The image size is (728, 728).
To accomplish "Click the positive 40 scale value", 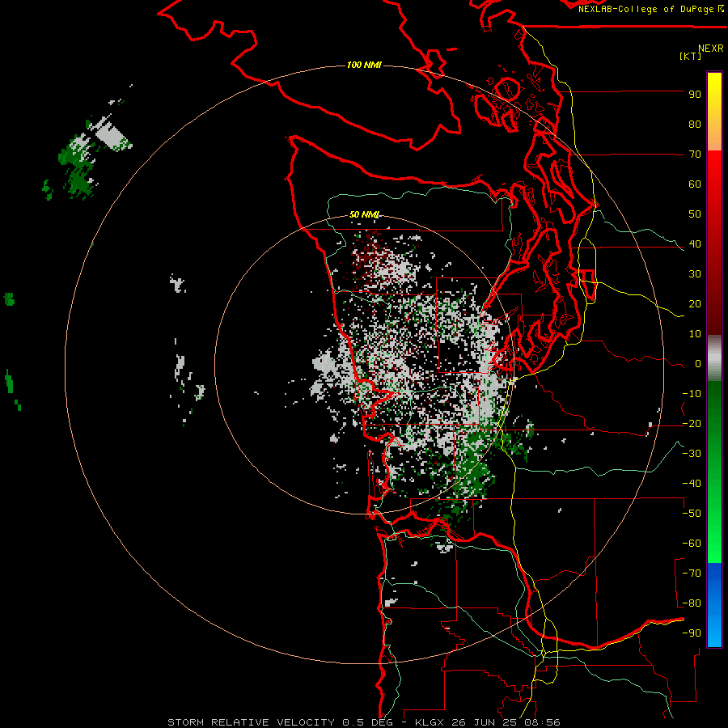I will 695,244.
